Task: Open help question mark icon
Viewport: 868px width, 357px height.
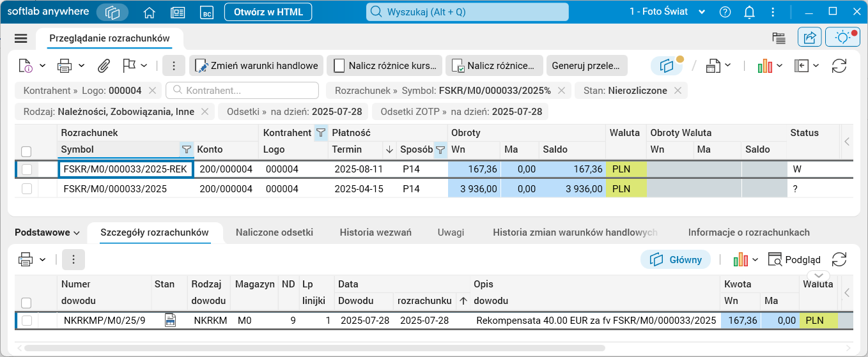Action: [725, 11]
